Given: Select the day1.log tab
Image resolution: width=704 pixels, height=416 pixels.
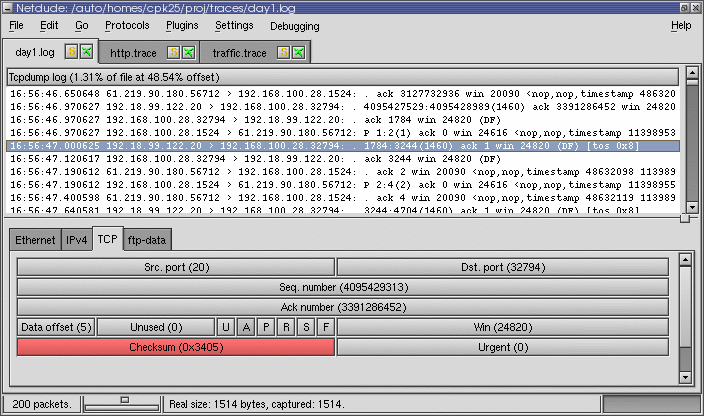Looking at the screenshot, I should [35, 52].
